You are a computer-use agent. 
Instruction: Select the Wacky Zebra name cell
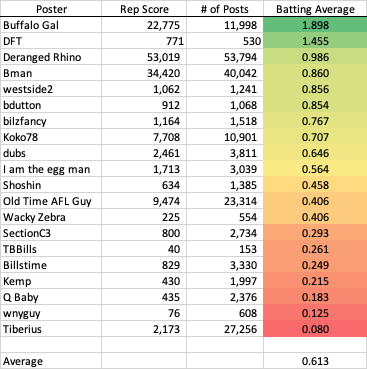[x=51, y=217]
